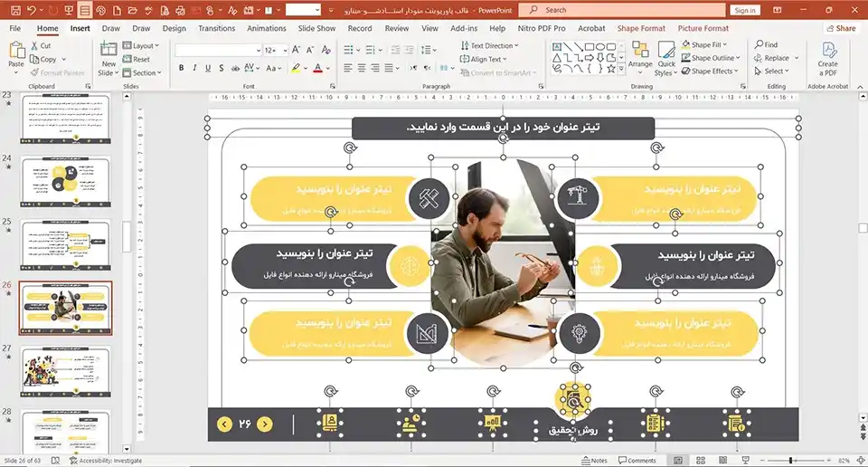Select the Isosceles Triangle shape

coord(557,58)
